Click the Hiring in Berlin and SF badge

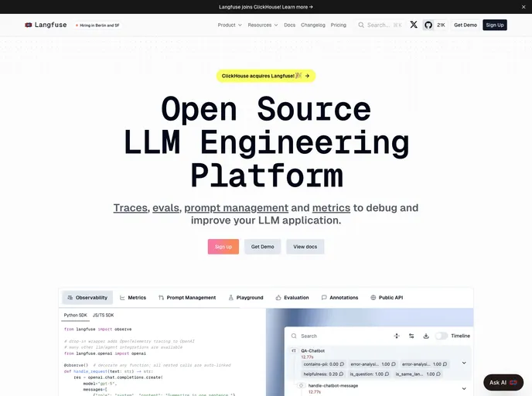97,25
